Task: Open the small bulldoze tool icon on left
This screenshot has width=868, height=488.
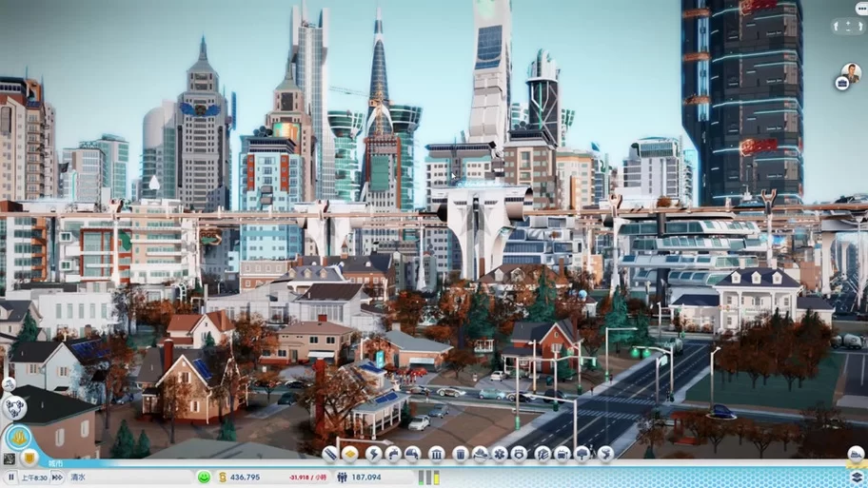Action: pyautogui.click(x=9, y=384)
